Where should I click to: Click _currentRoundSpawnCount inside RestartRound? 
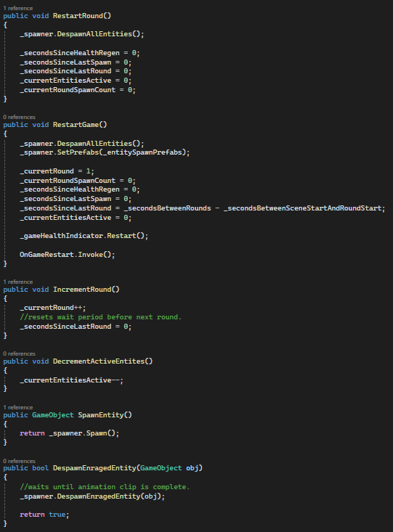pyautogui.click(x=68, y=90)
